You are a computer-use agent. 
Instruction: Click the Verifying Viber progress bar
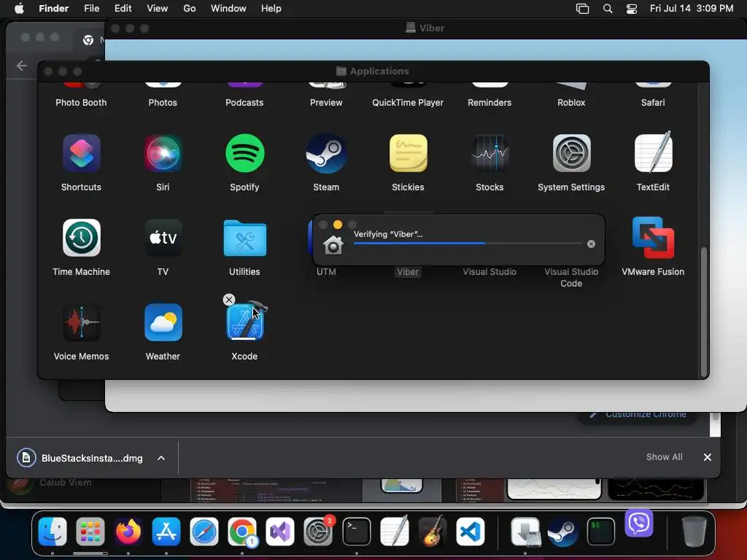pos(468,244)
